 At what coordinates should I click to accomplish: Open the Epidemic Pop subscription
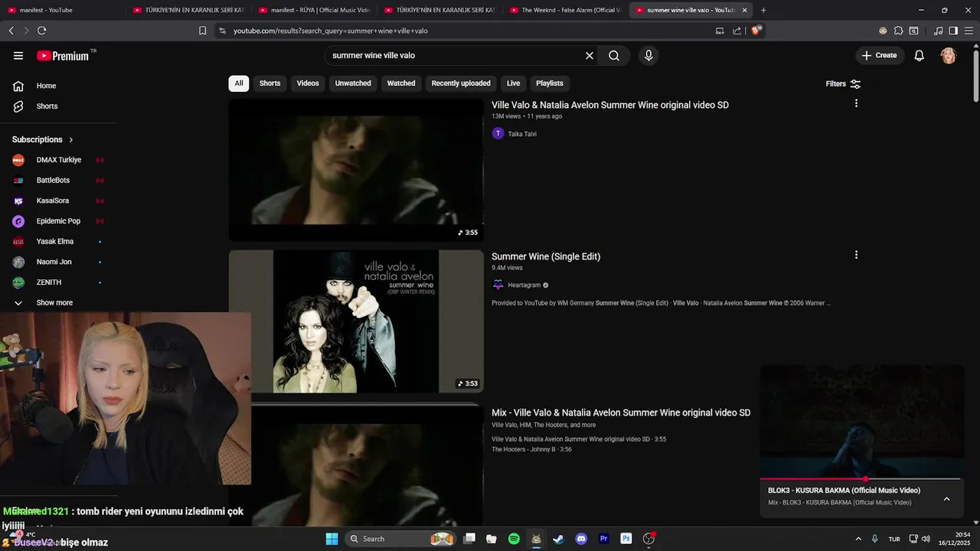click(58, 221)
